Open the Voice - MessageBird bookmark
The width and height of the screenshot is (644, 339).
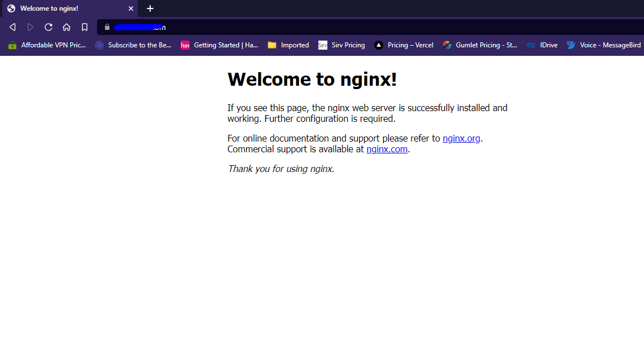(603, 45)
